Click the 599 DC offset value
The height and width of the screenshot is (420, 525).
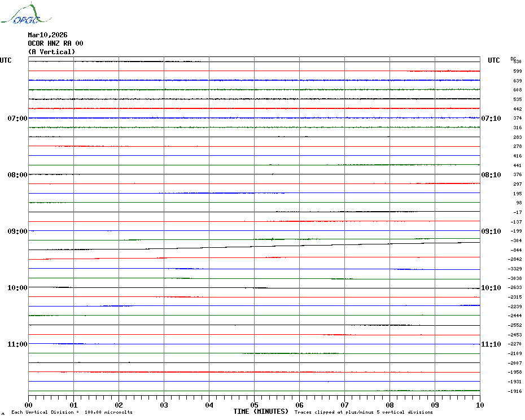[x=518, y=72]
